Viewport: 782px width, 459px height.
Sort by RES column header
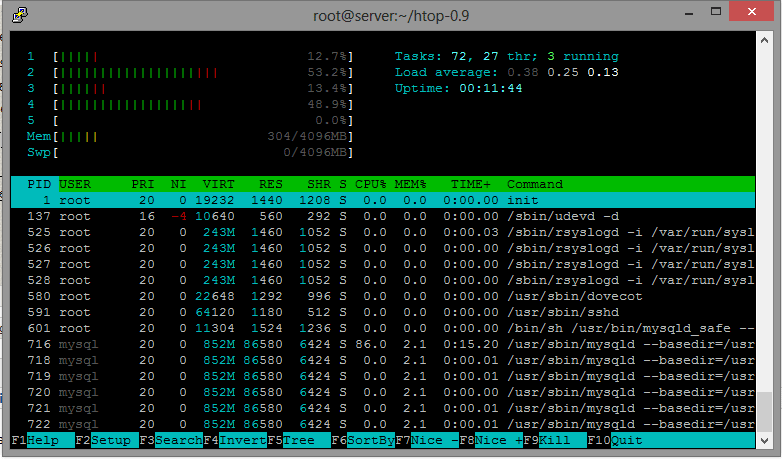[x=271, y=184]
